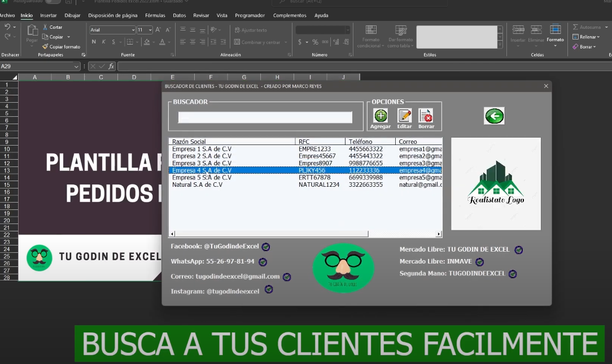Toggle italic formatting with the K icon
This screenshot has width=612, height=364.
(x=104, y=42)
